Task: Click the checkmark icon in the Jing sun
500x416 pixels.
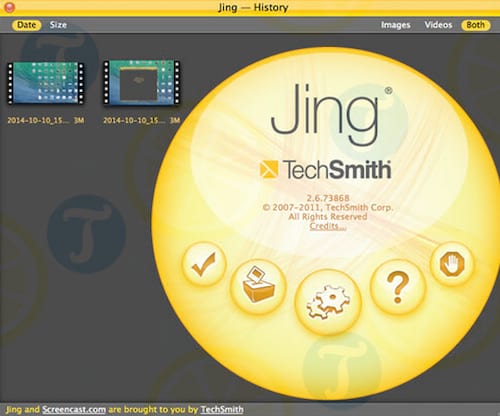Action: [204, 264]
